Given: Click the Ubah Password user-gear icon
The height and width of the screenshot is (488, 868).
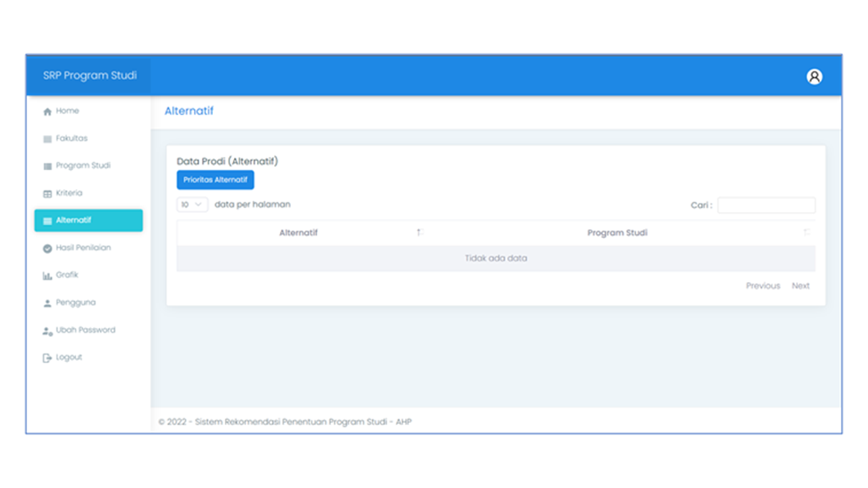Looking at the screenshot, I should pyautogui.click(x=47, y=331).
